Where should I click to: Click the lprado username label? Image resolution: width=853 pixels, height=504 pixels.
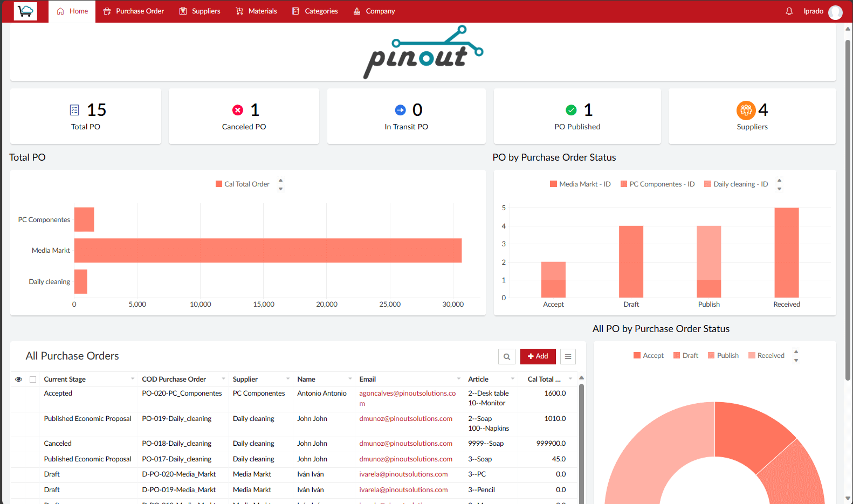pyautogui.click(x=813, y=11)
